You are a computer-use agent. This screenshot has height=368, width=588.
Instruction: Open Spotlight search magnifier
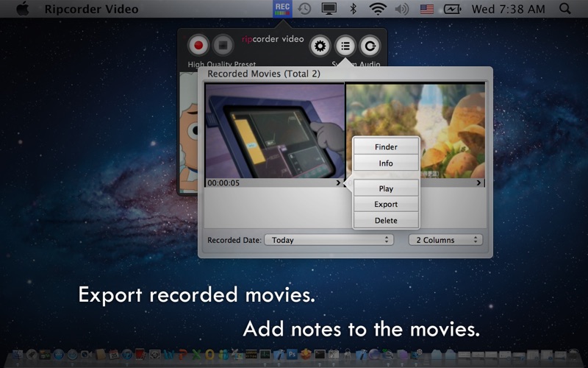coord(564,9)
